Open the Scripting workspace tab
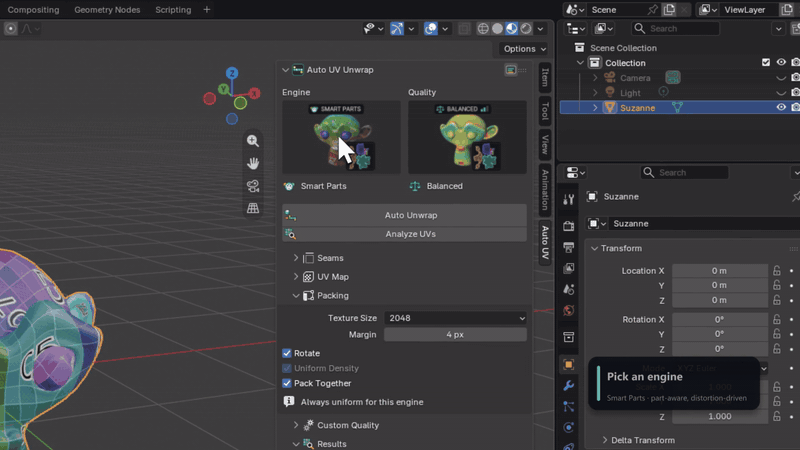Viewport: 800px width, 450px height. pos(173,10)
